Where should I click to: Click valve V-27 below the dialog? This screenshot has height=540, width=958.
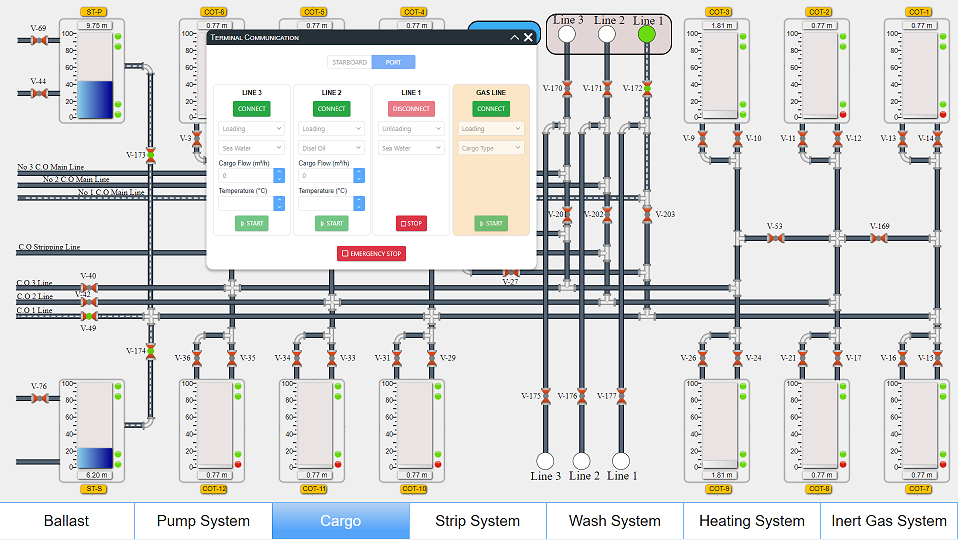(x=511, y=272)
